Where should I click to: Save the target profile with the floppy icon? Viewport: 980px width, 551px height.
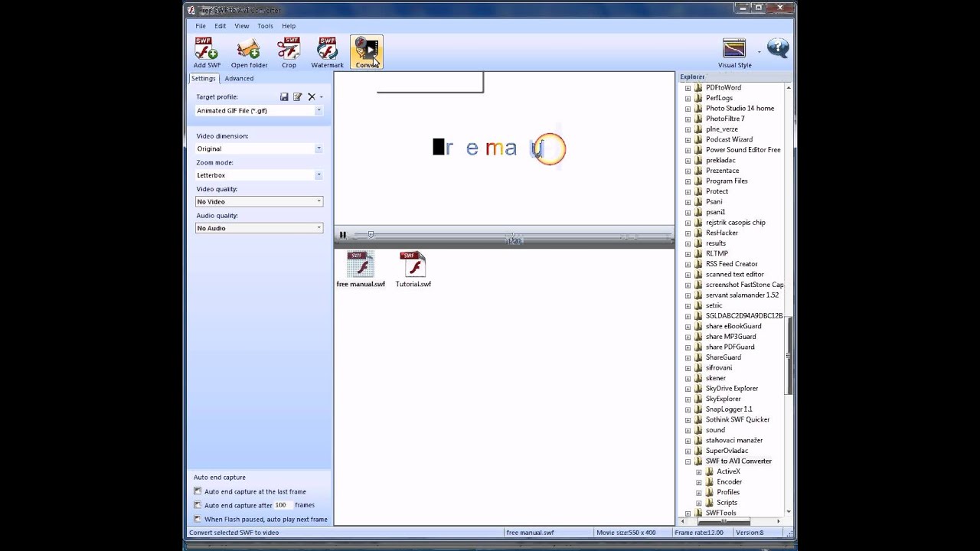click(x=284, y=97)
